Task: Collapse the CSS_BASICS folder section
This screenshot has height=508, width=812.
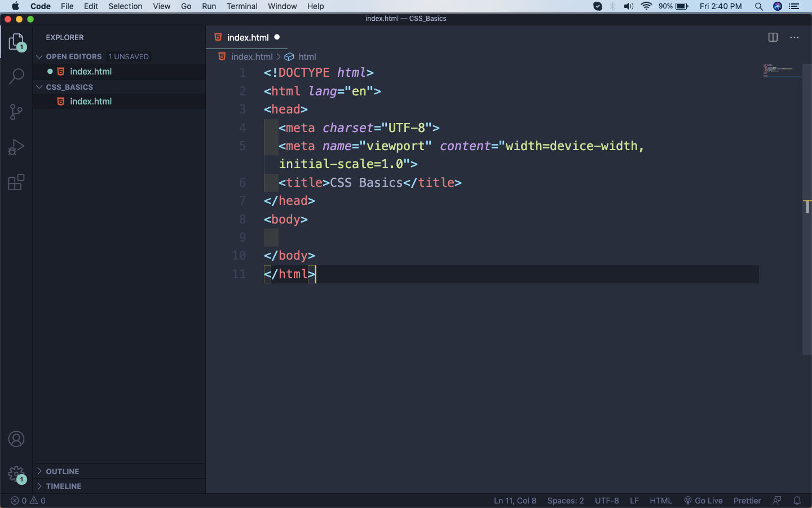Action: (39, 87)
